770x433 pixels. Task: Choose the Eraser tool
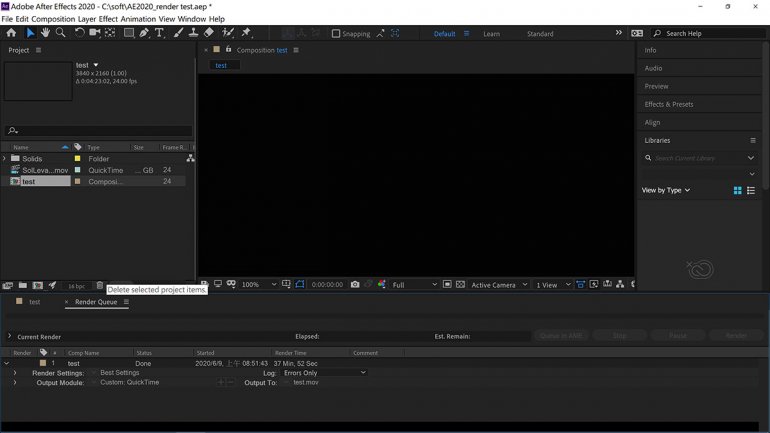[209, 33]
